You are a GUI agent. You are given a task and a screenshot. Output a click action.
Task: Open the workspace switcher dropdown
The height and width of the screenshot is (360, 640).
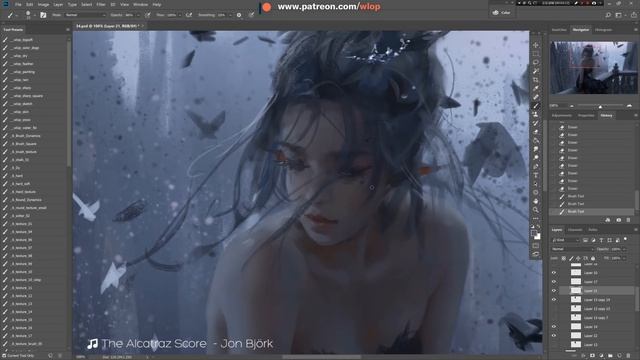click(x=619, y=15)
